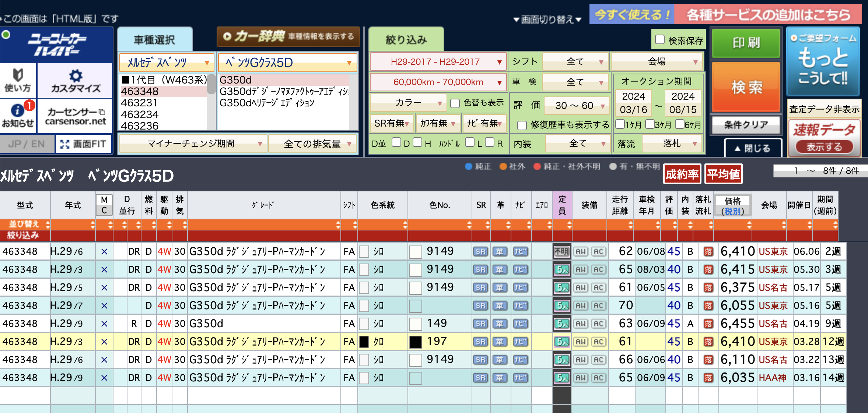Open the カラー dropdown
This screenshot has width=868, height=413.
click(408, 103)
